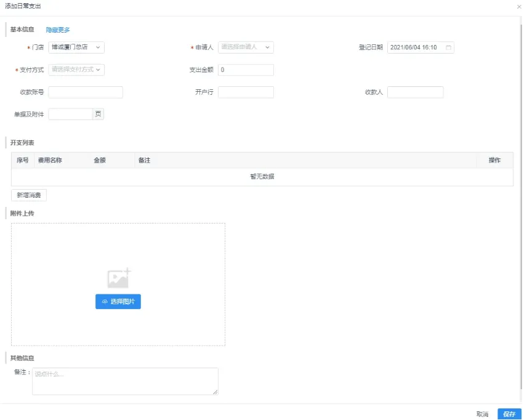Screen dimensions: 527x420
Task: Focus the 单据及附件 page count field
Action: pyautogui.click(x=70, y=114)
